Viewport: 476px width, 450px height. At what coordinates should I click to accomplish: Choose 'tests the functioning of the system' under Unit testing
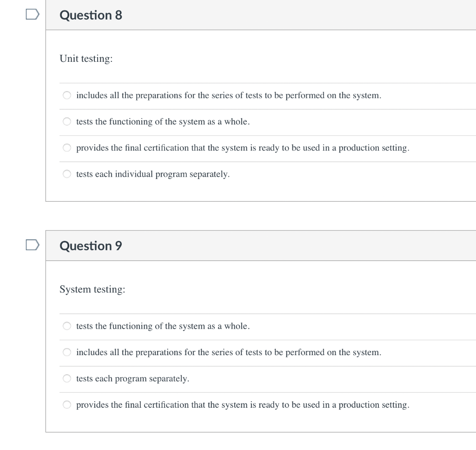(x=67, y=122)
